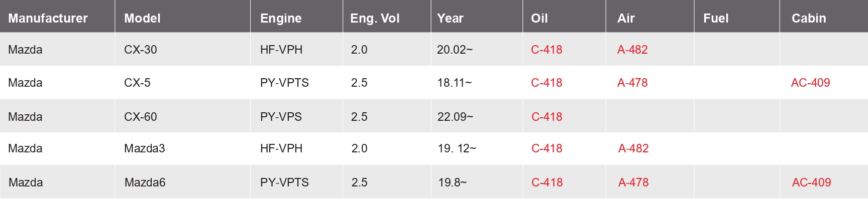
Task: Open the A-482 air filter link for CX-30
Action: pos(632,50)
